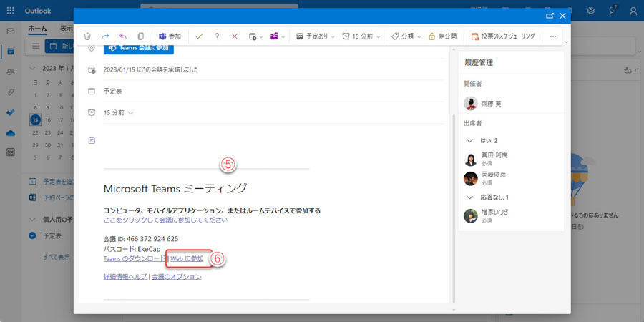Open Calendar in the Outlook sidebar
Screen dimensions: 644x322
(x=11, y=52)
